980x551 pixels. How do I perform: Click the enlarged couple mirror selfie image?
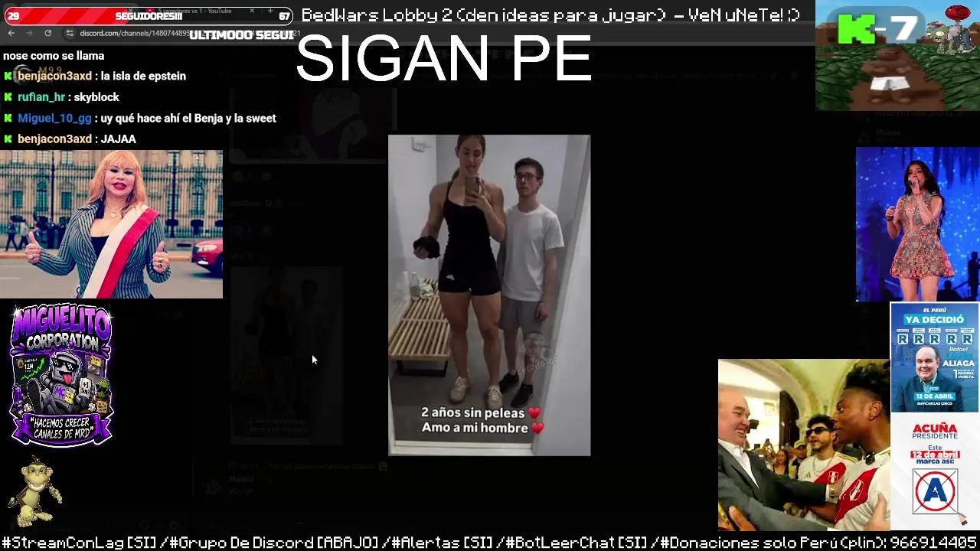[489, 295]
